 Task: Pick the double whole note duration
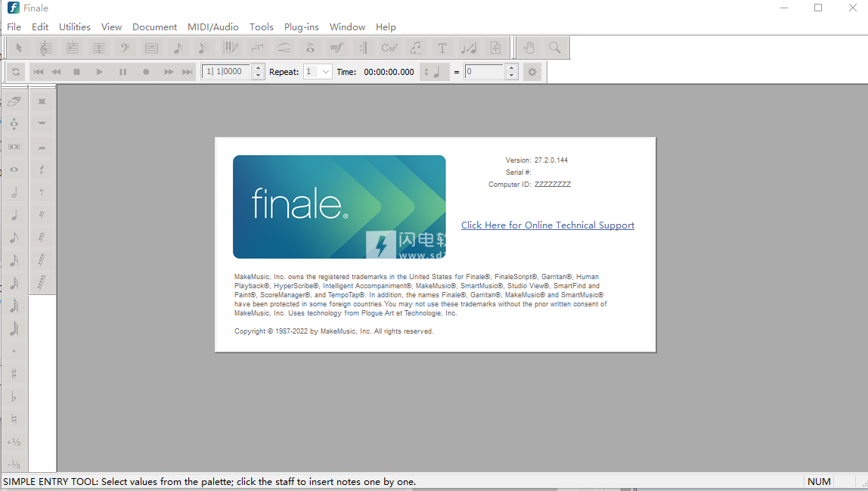[14, 147]
